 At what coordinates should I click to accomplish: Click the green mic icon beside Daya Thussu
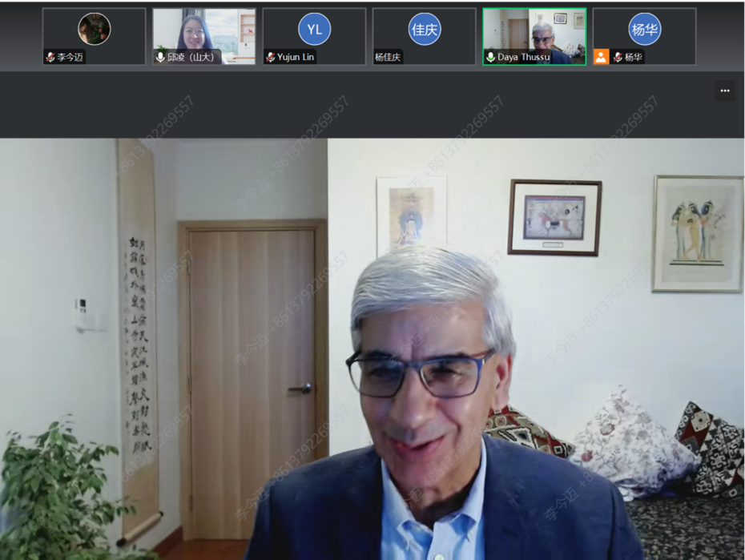(490, 58)
